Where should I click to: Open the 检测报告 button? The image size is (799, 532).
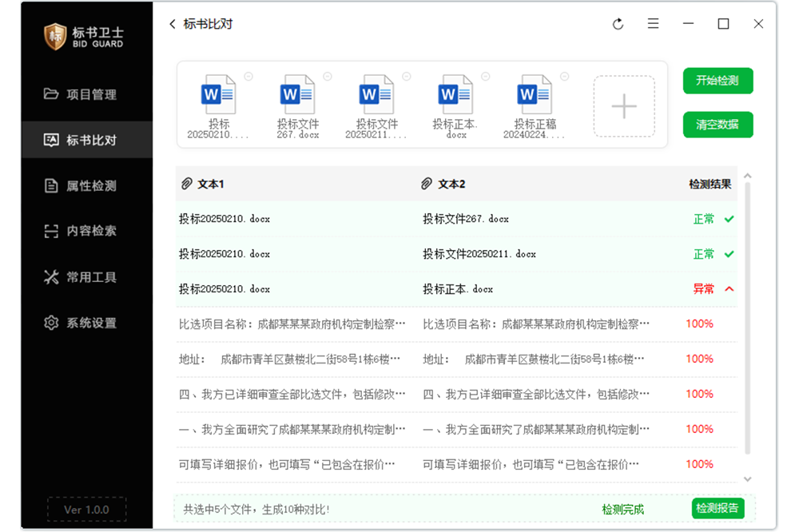point(718,508)
